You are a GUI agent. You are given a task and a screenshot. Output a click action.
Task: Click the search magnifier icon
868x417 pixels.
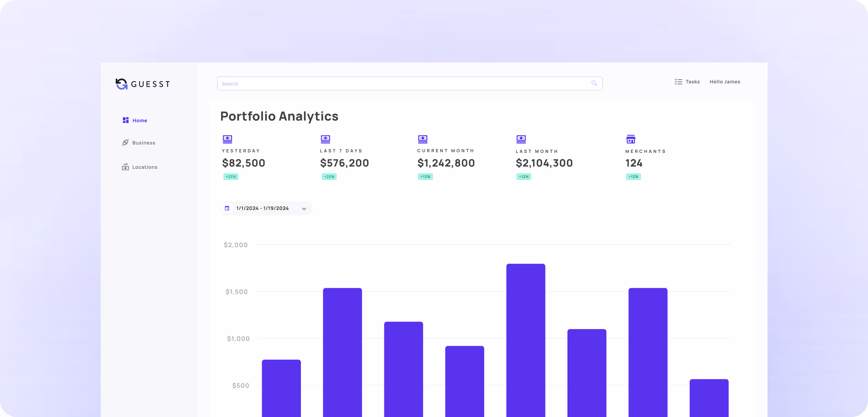pos(594,83)
